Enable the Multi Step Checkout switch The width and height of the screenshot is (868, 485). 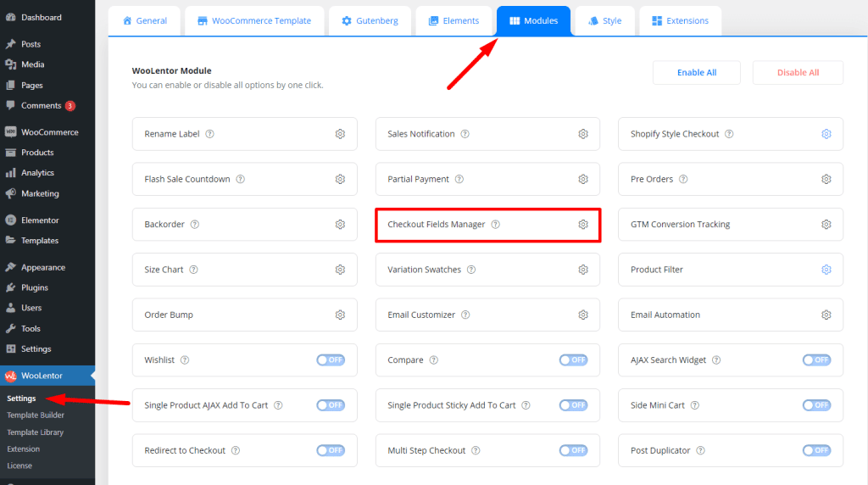(574, 451)
